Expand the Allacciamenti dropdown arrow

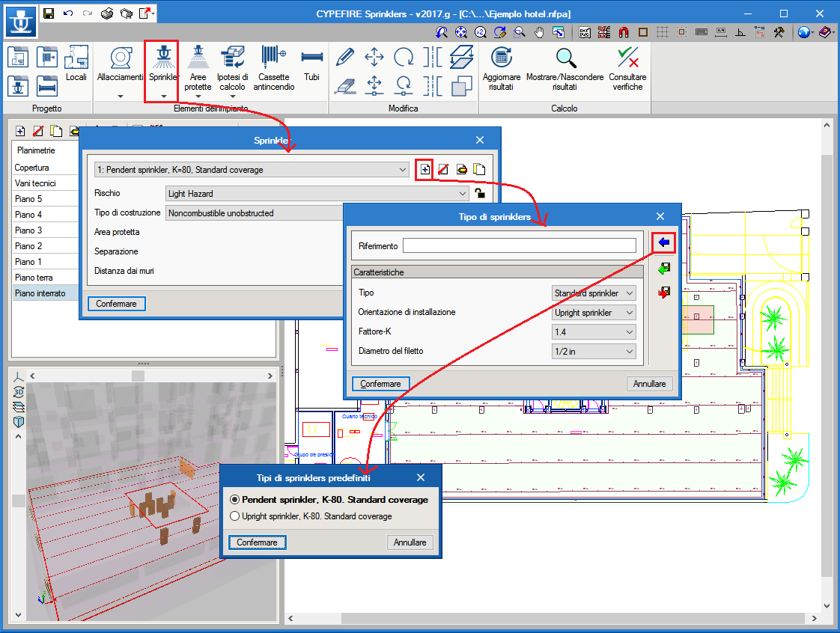click(121, 97)
